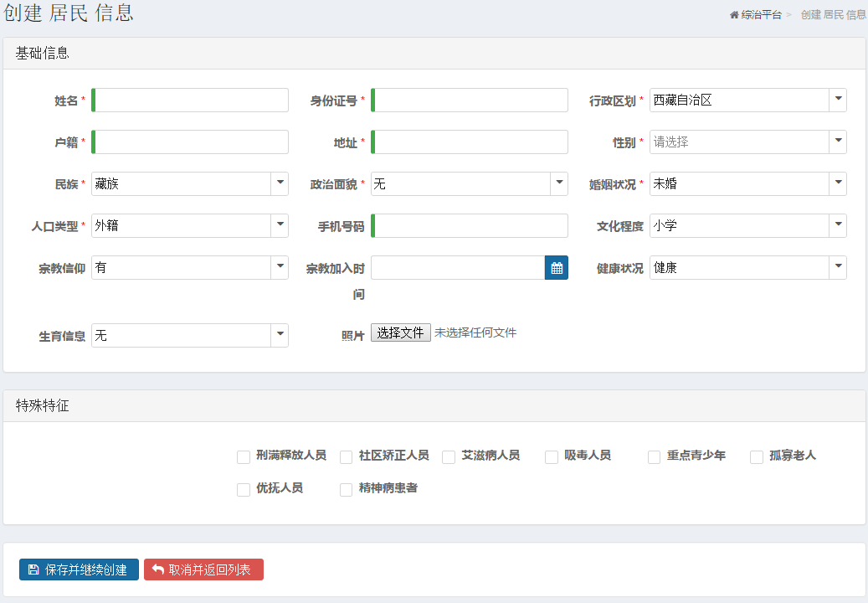This screenshot has width=868, height=603.
Task: Open the calendar picker for 宗教加入时间
Action: point(557,268)
